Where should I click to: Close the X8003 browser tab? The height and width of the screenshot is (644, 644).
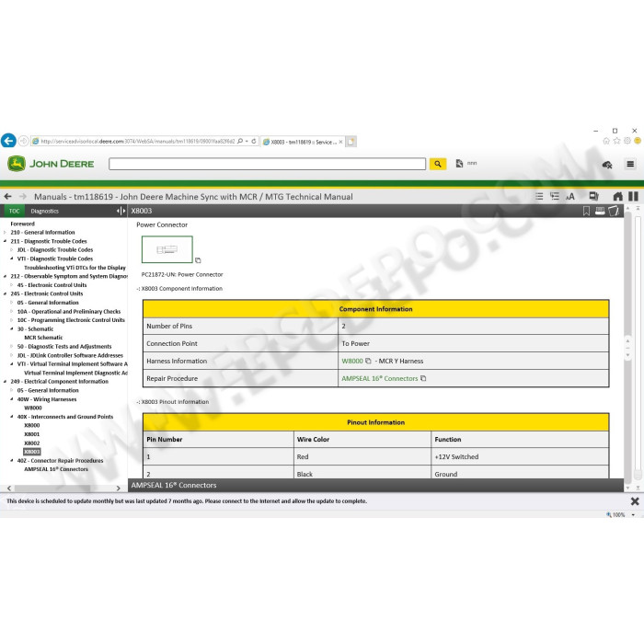click(340, 142)
